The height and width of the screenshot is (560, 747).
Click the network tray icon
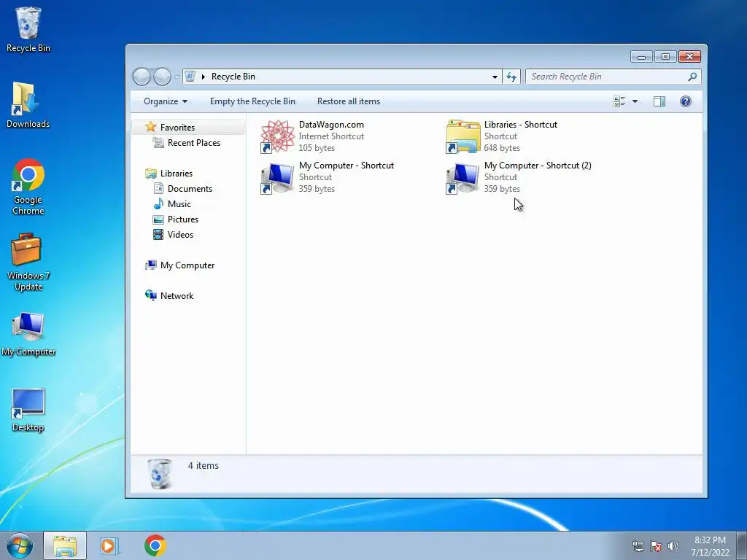[x=638, y=546]
